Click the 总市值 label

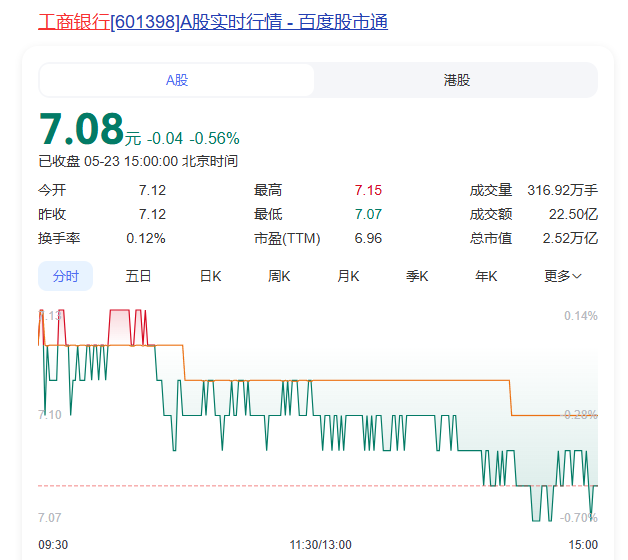click(x=491, y=238)
